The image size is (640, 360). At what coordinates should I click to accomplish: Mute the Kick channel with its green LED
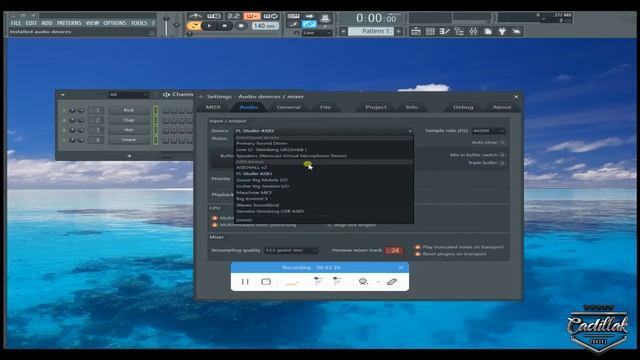coord(64,110)
